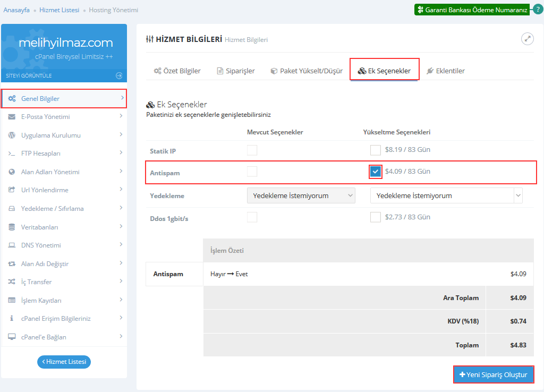Screen dimensions: 544x392
Task: Click the WordPress icon for Uygulama Kurulumu
Action: point(12,135)
